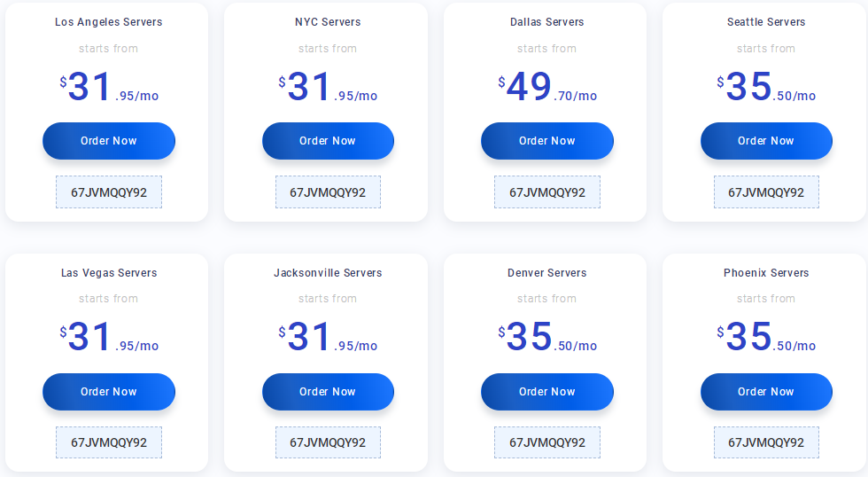Click the coupon code under Los Angeles Servers
The image size is (868, 477).
pyautogui.click(x=109, y=192)
